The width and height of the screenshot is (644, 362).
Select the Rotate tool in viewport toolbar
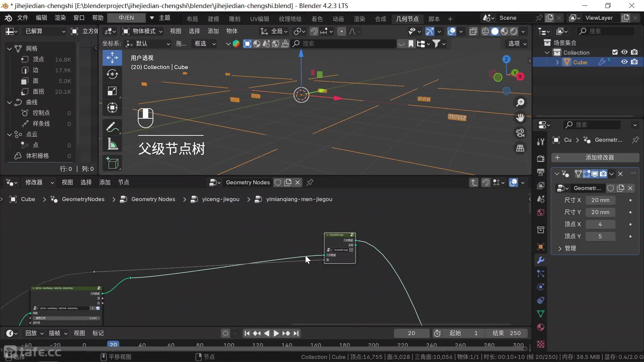pos(112,74)
